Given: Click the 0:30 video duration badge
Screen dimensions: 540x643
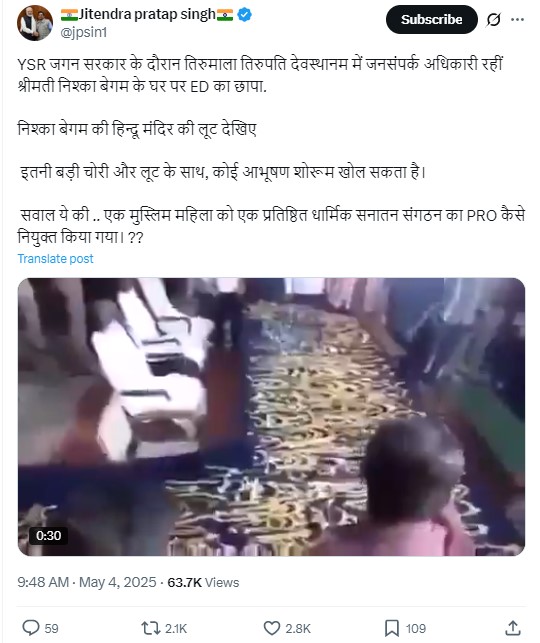Looking at the screenshot, I should coord(48,536).
